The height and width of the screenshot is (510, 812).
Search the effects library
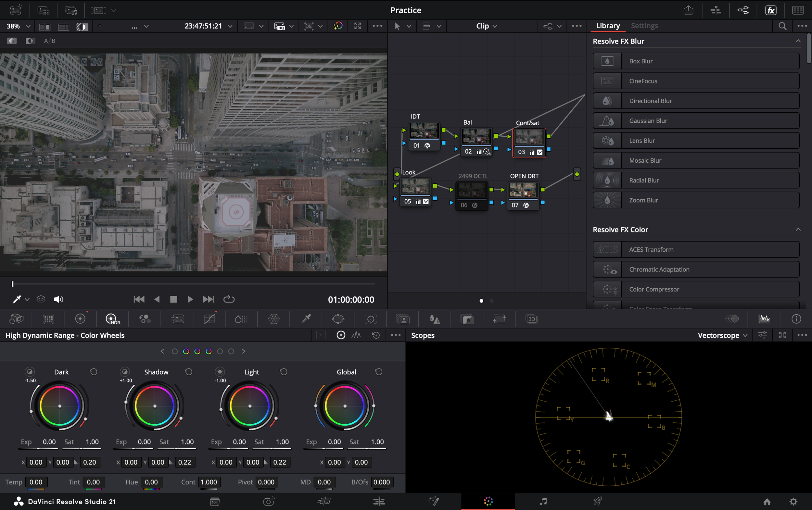click(782, 26)
